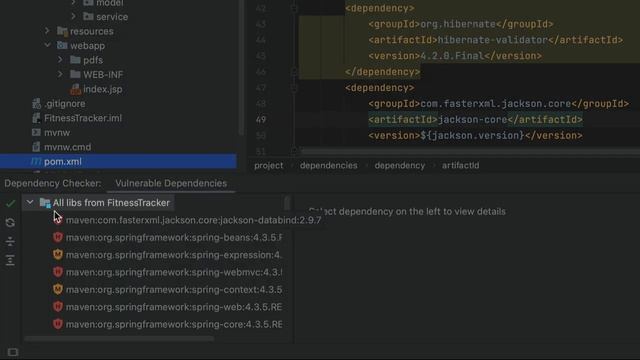Image resolution: width=640 pixels, height=360 pixels.
Task: Click the collapse all icon in left toolbar
Action: point(10,241)
